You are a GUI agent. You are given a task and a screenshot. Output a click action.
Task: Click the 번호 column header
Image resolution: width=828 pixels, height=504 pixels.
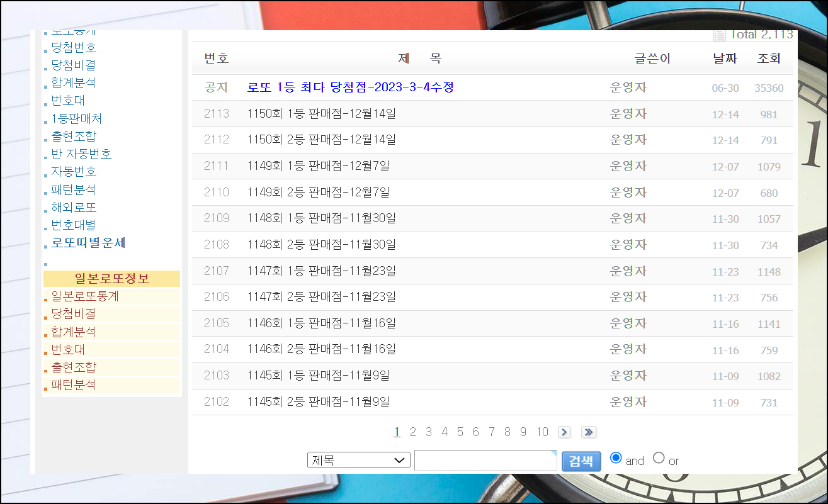tap(217, 59)
